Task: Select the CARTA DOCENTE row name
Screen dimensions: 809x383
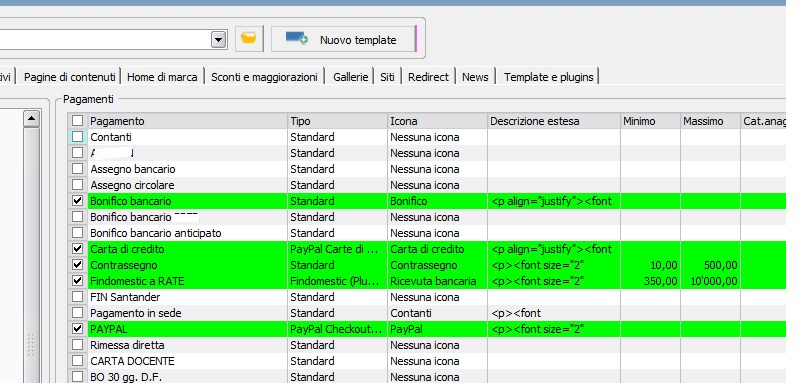Action: coord(132,361)
